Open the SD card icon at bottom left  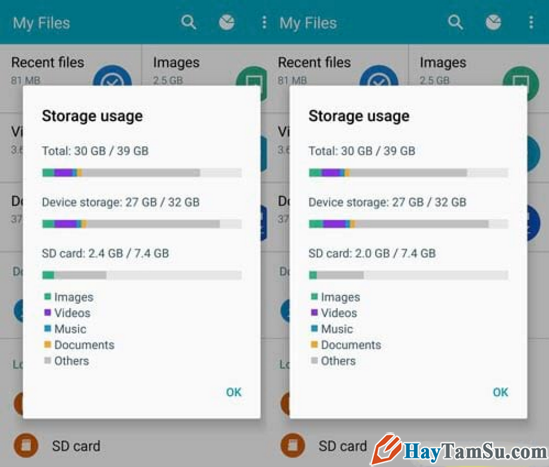(26, 445)
